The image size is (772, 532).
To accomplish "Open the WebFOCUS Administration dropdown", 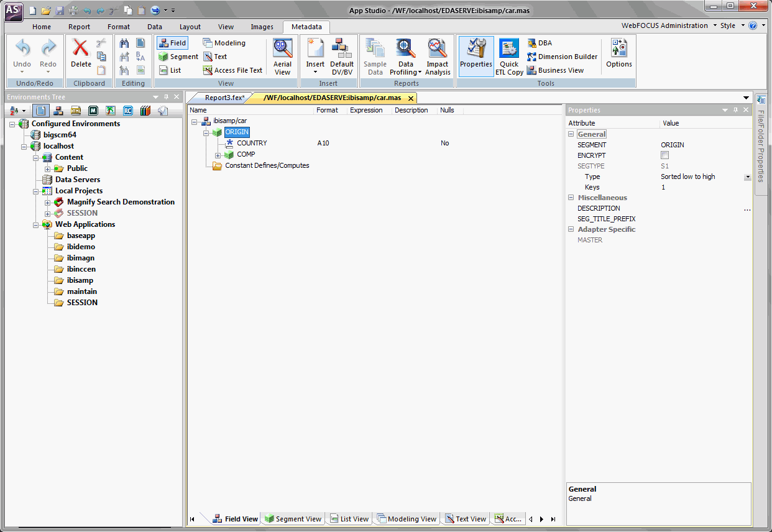I will click(668, 25).
